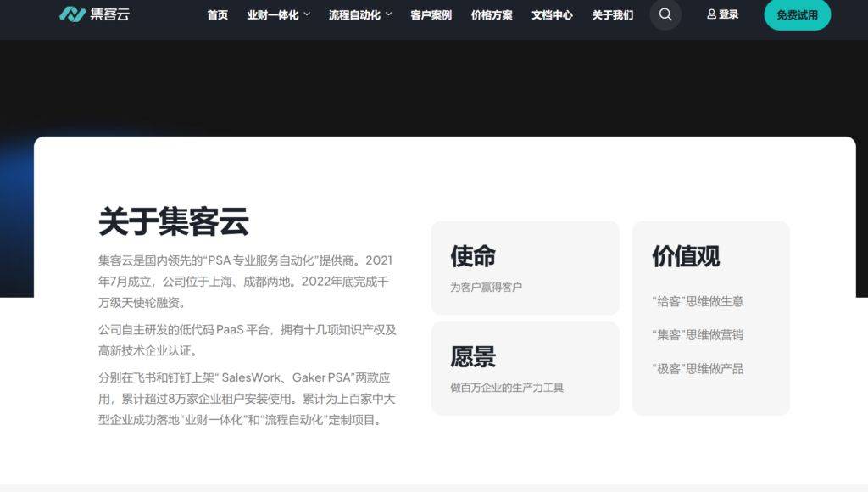The height and width of the screenshot is (492, 868).
Task: Click the 使命 card
Action: (526, 268)
